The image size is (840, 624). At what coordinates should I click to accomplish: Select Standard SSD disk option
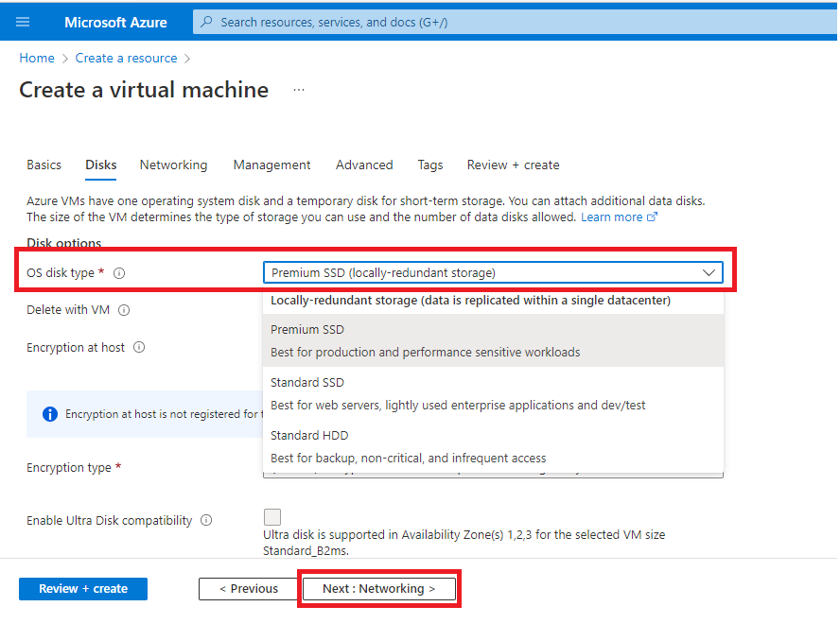pyautogui.click(x=493, y=393)
